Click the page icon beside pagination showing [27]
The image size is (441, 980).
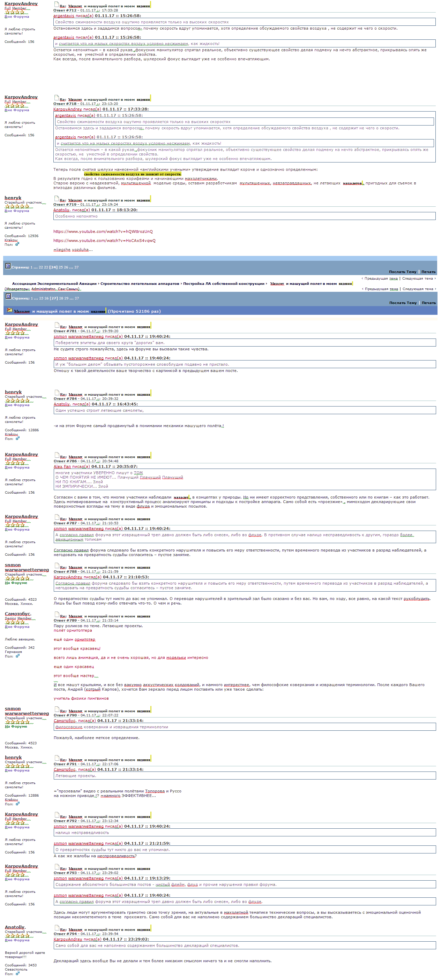pos(8,297)
